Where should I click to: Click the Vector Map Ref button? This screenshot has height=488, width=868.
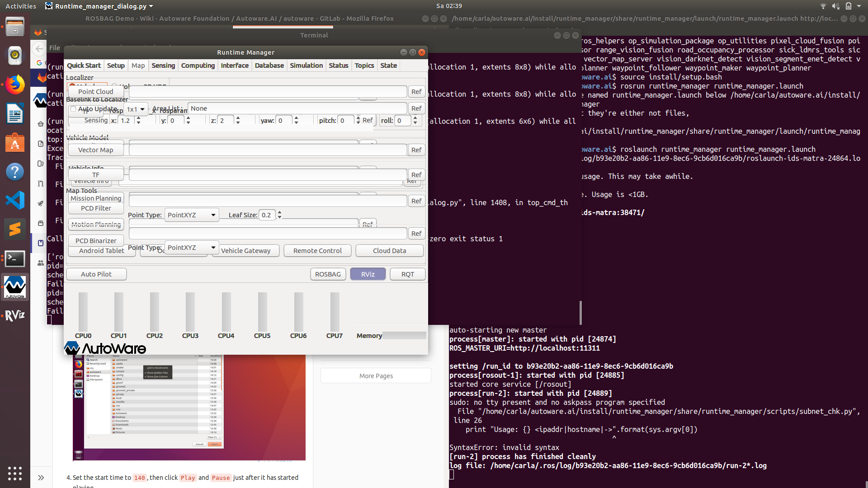pyautogui.click(x=416, y=150)
